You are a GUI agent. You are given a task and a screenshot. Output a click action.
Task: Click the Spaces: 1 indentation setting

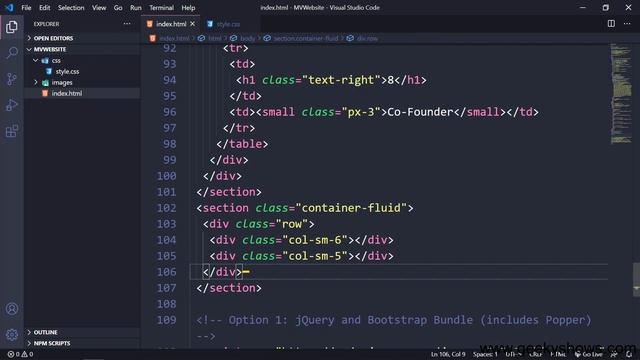point(485,354)
